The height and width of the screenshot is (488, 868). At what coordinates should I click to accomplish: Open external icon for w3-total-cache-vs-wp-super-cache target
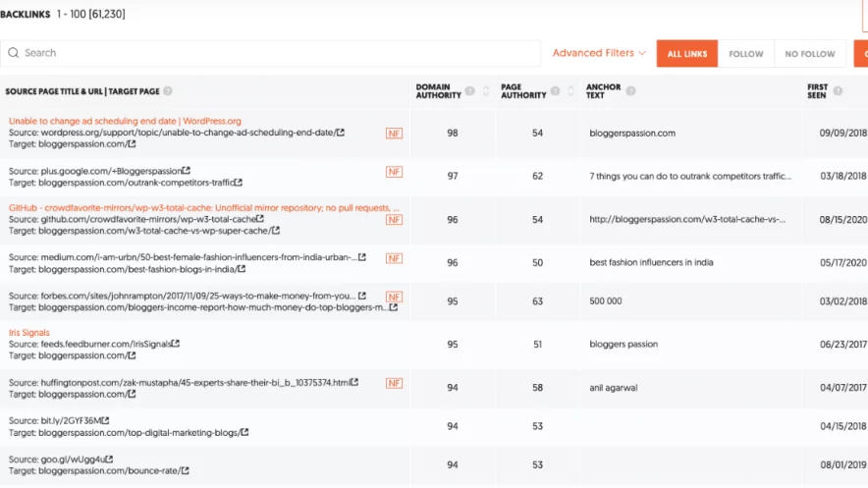point(276,231)
